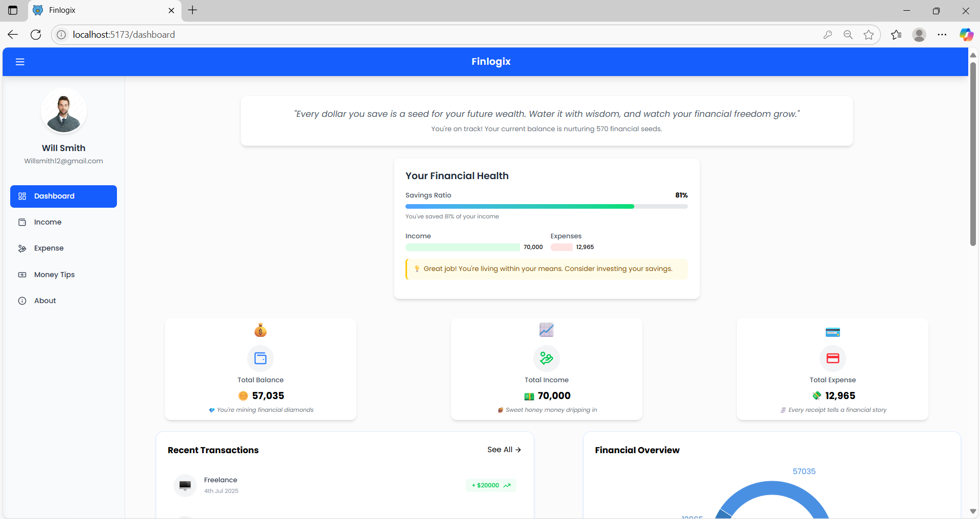Click See All recent transactions link
980x519 pixels.
[504, 450]
